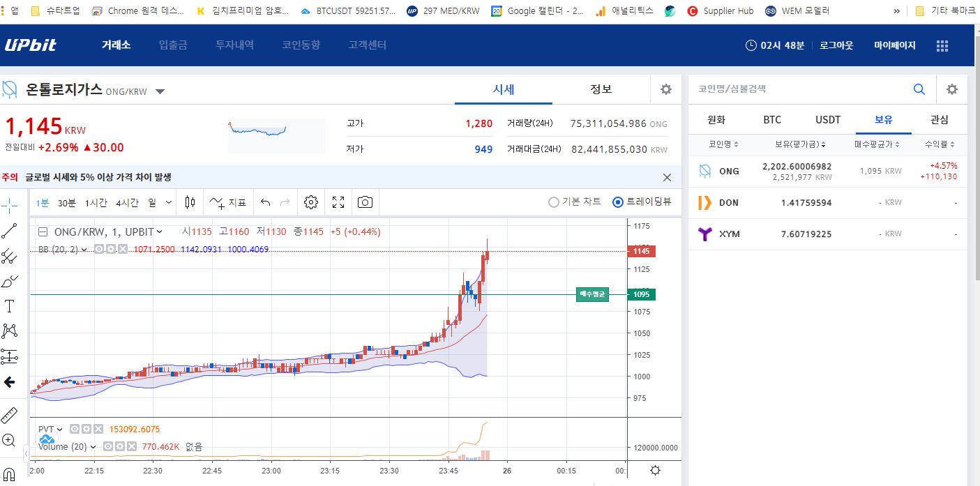The height and width of the screenshot is (486, 980).
Task: Select the 트레이딩뷰 radio option
Action: pyautogui.click(x=617, y=202)
